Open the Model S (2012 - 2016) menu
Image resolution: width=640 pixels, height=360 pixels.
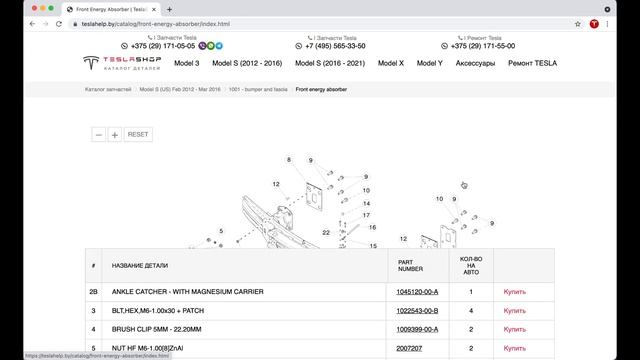click(247, 63)
